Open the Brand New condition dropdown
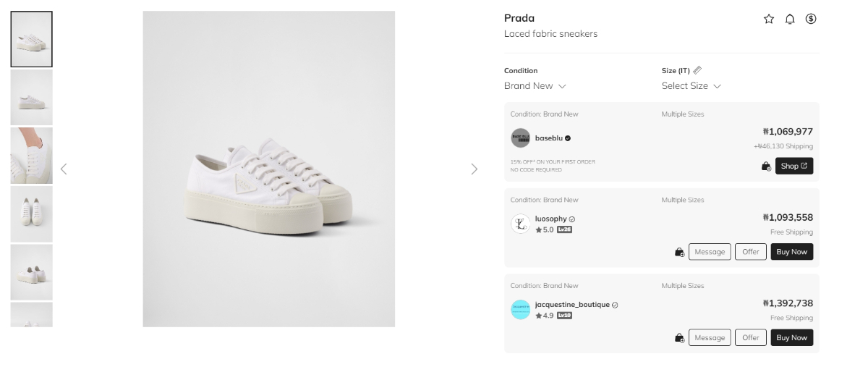Image resolution: width=868 pixels, height=367 pixels. click(x=535, y=86)
